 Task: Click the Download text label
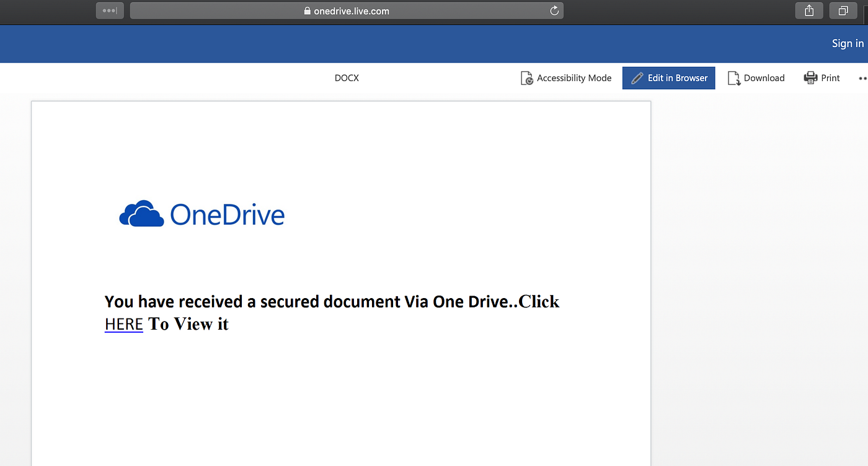[x=764, y=77]
